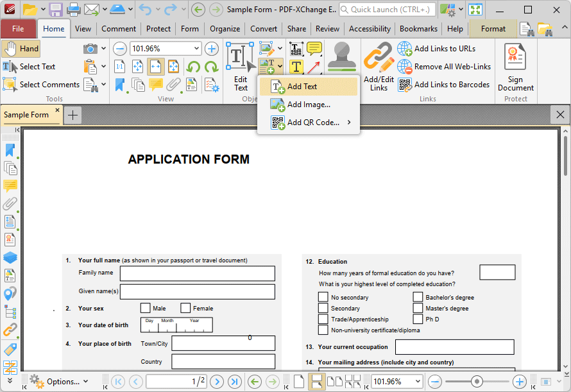Click the zoom in plus button in ribbon

click(212, 49)
